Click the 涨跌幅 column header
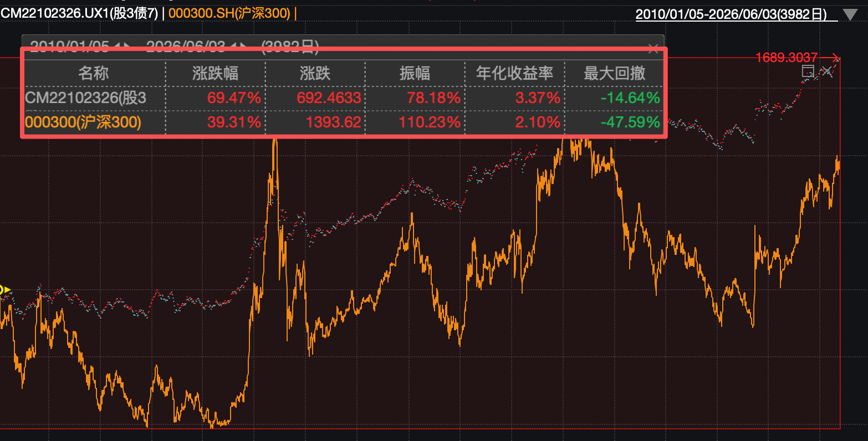 [215, 73]
